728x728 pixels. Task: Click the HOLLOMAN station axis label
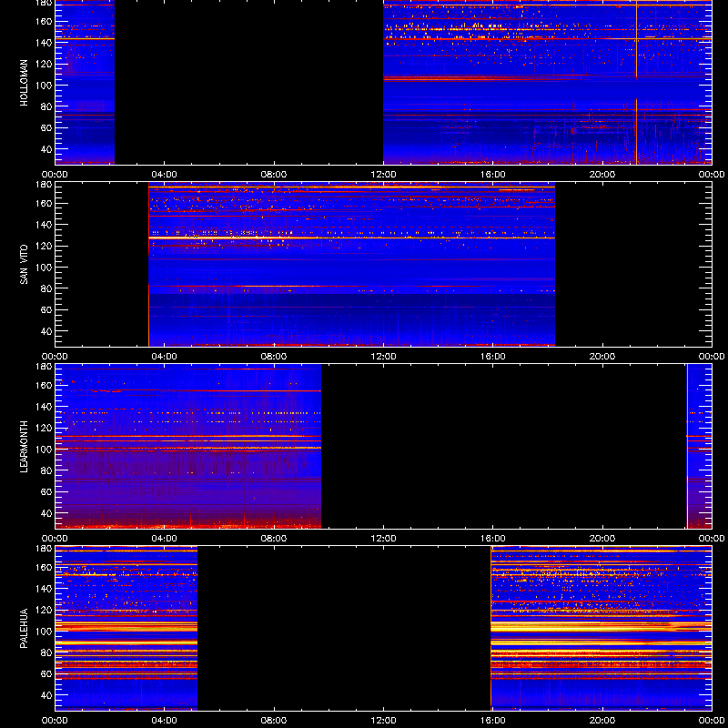click(24, 83)
